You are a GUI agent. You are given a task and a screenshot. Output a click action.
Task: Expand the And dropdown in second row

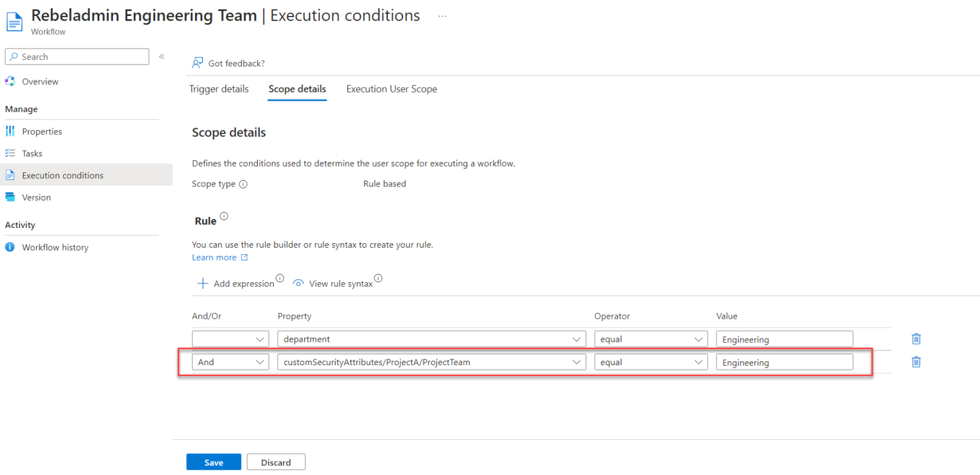[x=230, y=362]
